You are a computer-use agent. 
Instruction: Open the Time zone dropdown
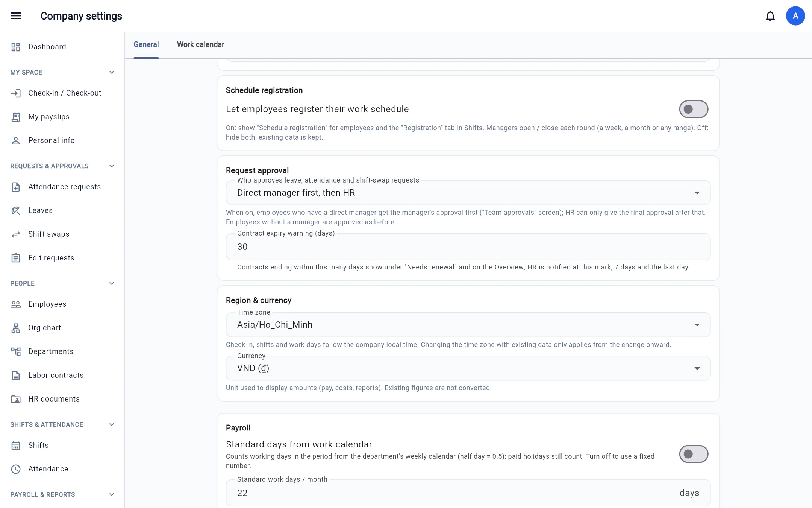click(x=468, y=325)
